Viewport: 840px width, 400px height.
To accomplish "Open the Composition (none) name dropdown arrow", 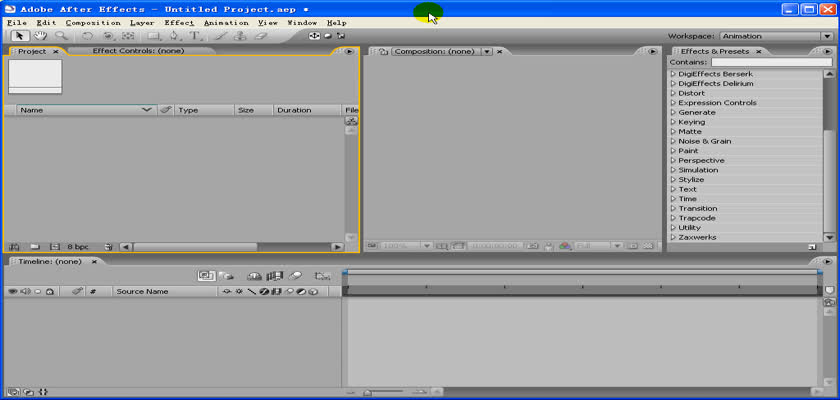I will pos(487,51).
